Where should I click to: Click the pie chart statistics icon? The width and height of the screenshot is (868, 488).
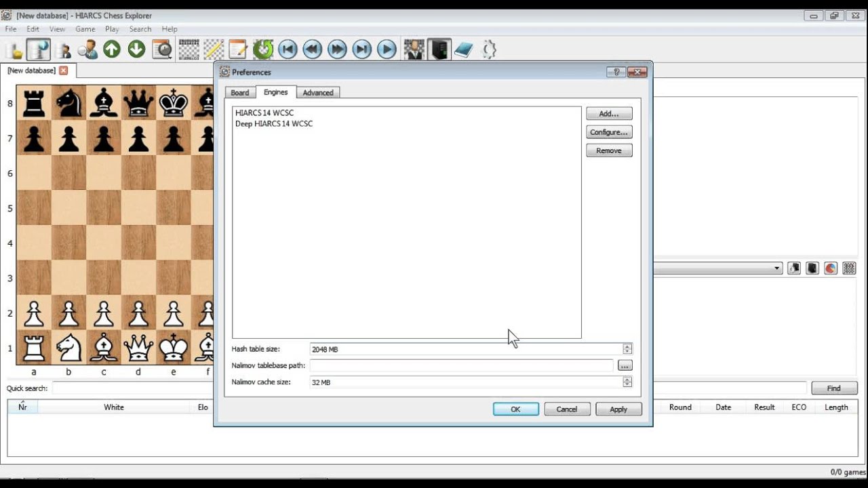[x=831, y=268]
